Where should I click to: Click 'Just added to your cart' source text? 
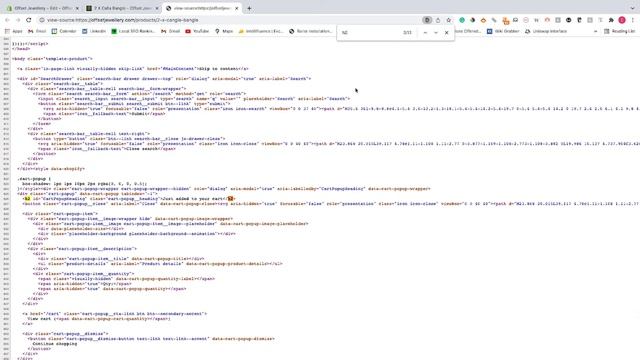pos(194,199)
